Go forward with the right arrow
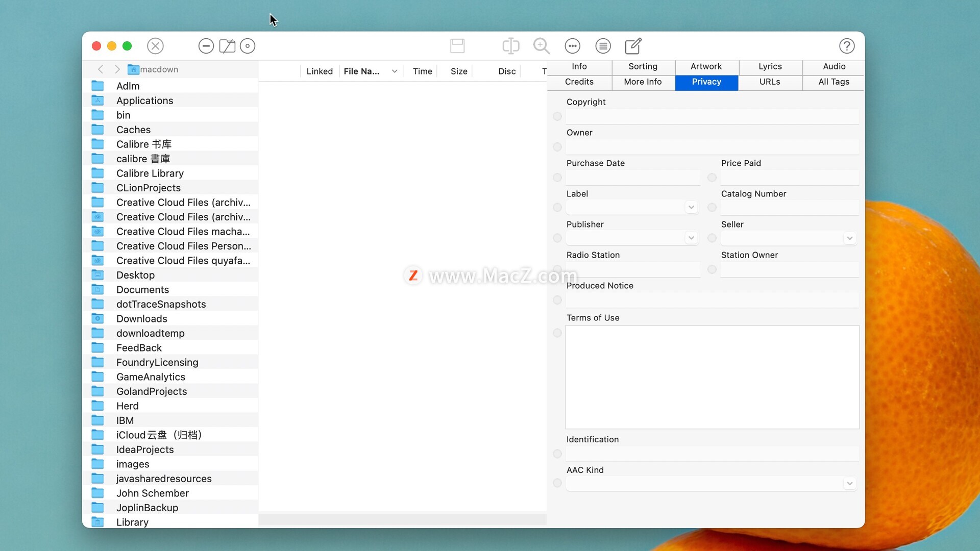Image resolution: width=980 pixels, height=551 pixels. point(117,69)
